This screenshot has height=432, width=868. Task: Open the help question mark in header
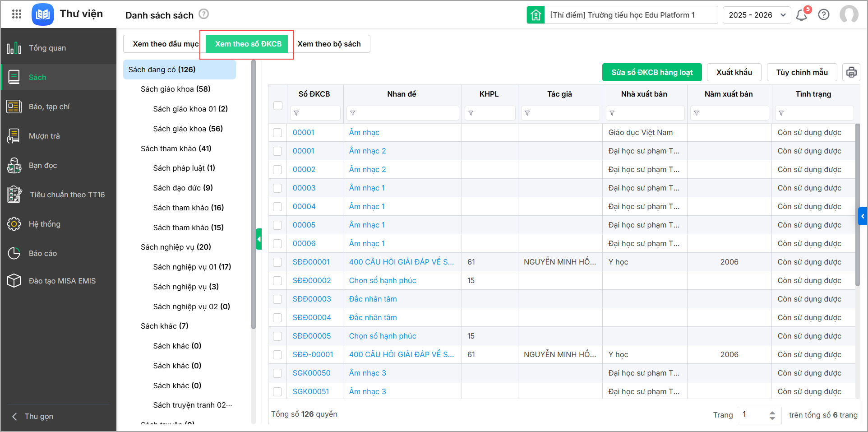824,15
